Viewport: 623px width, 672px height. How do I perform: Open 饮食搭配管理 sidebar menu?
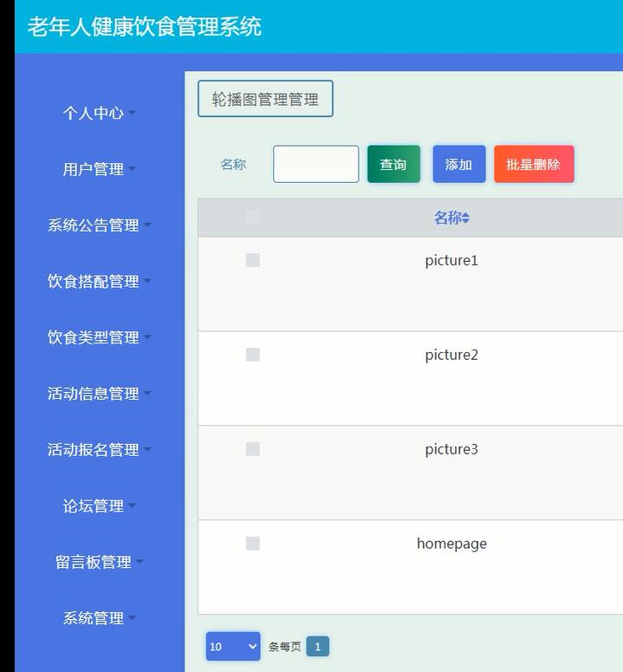pyautogui.click(x=99, y=282)
